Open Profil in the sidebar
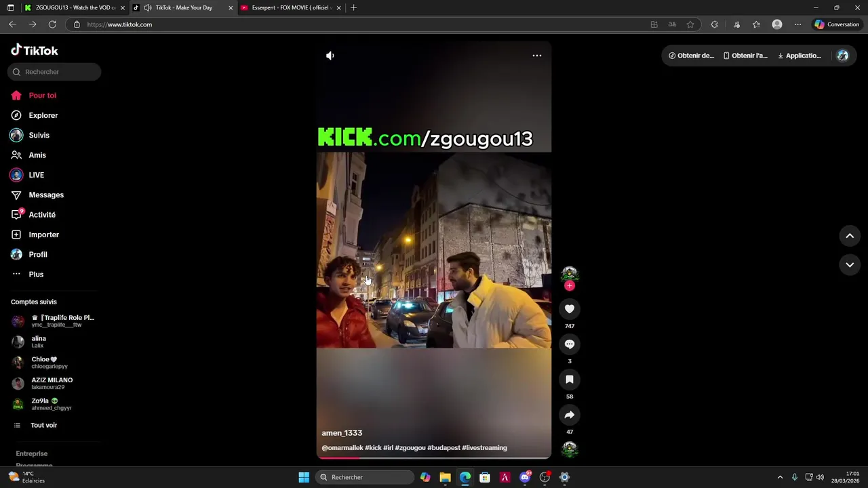This screenshot has height=488, width=868. 38,255
